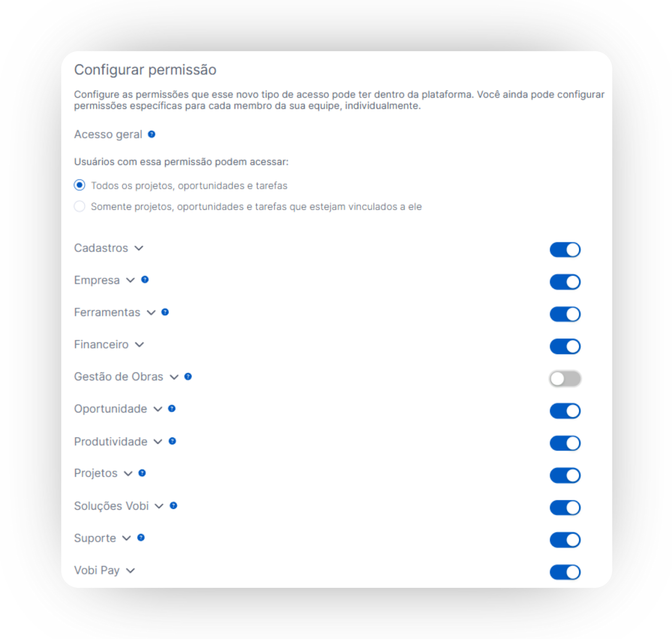The height and width of the screenshot is (639, 672).
Task: Click the Suporte info icon
Action: point(141,538)
